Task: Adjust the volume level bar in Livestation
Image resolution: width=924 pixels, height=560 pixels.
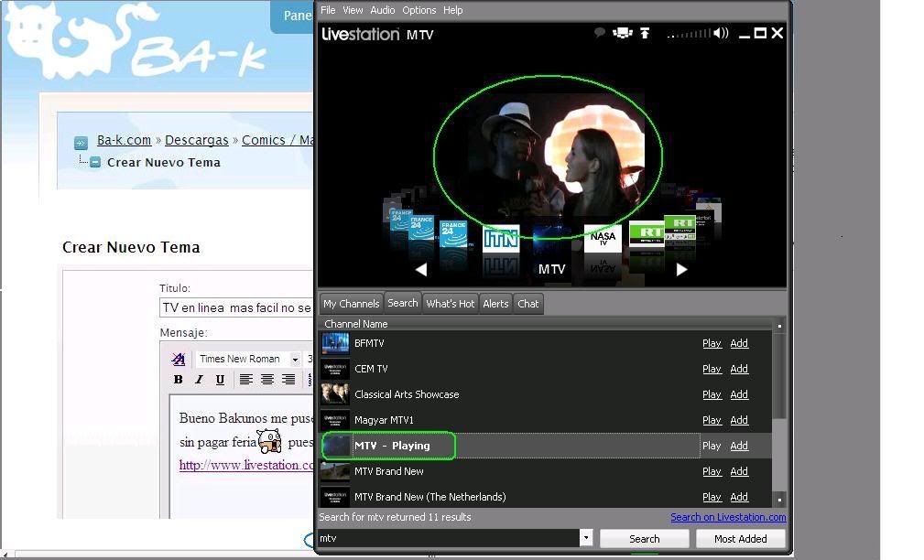Action: point(689,34)
